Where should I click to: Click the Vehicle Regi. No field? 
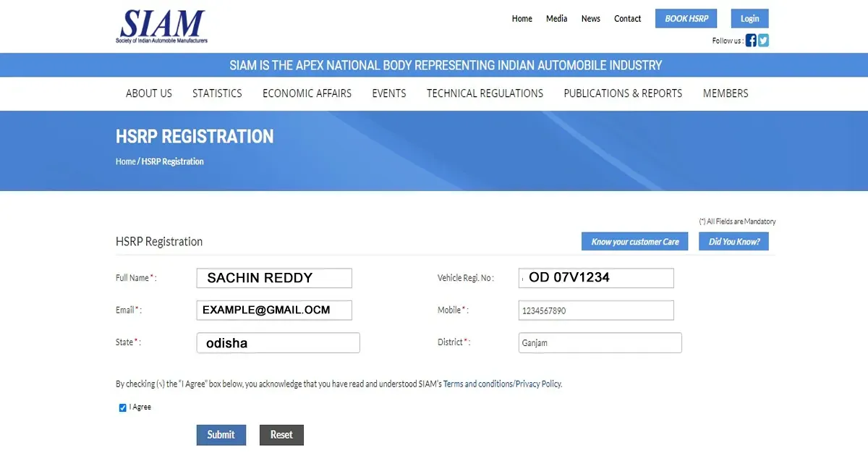[596, 278]
